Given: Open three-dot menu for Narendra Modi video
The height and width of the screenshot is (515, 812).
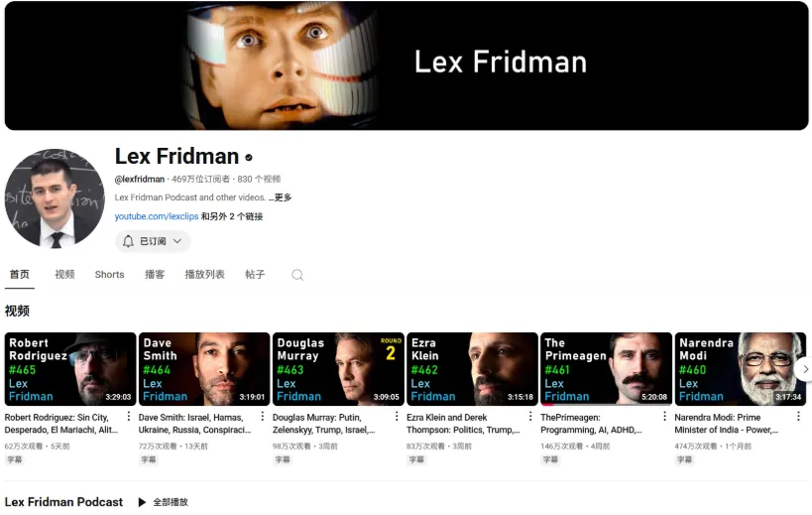Looking at the screenshot, I should 798,416.
